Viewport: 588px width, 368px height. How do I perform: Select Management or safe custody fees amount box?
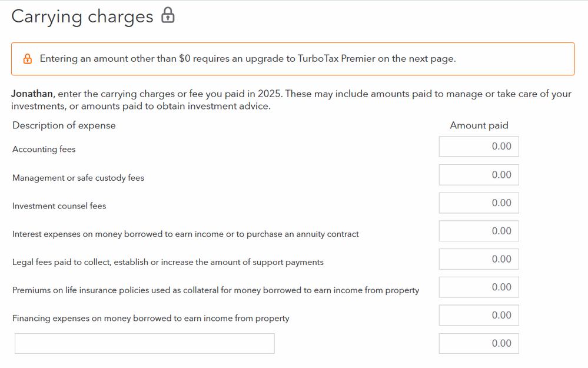pos(479,175)
